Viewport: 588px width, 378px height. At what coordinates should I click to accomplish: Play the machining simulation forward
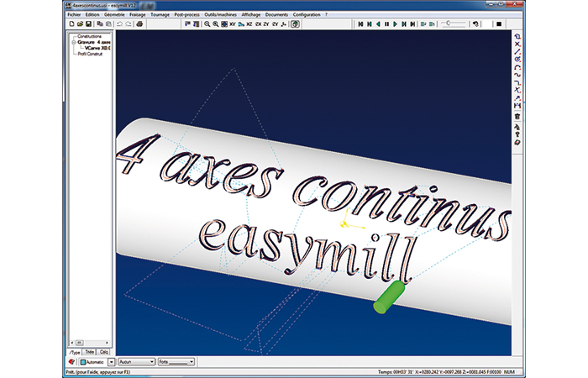396,24
